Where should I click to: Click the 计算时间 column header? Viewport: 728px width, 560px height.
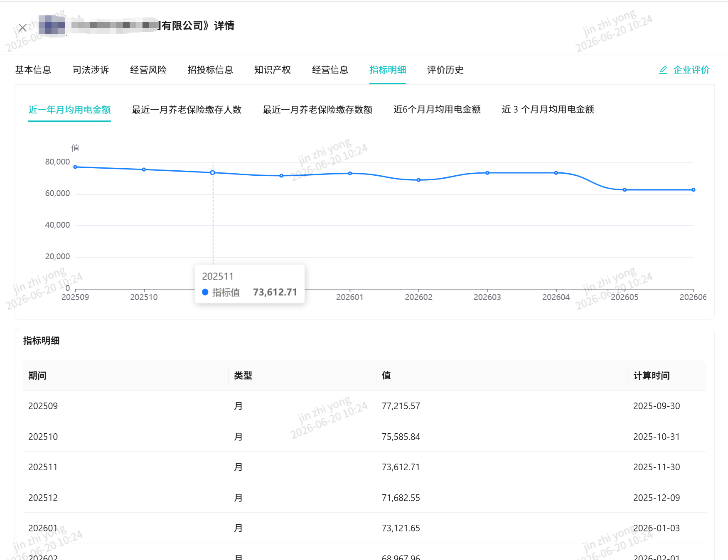(652, 376)
